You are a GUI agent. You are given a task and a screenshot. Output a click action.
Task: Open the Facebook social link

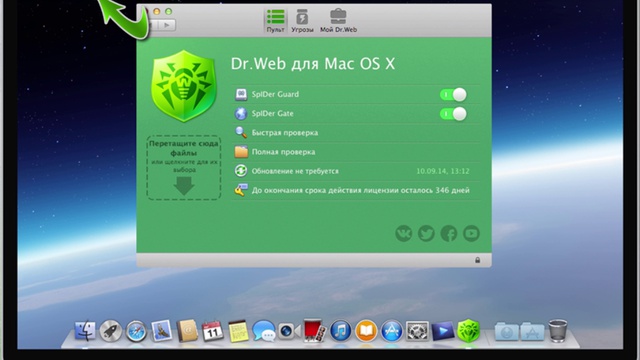[449, 233]
